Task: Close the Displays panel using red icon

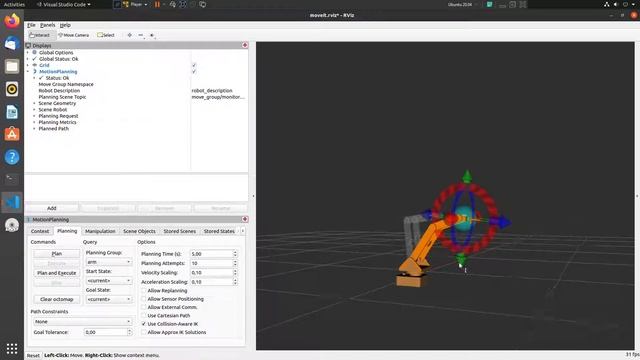Action: (245, 45)
